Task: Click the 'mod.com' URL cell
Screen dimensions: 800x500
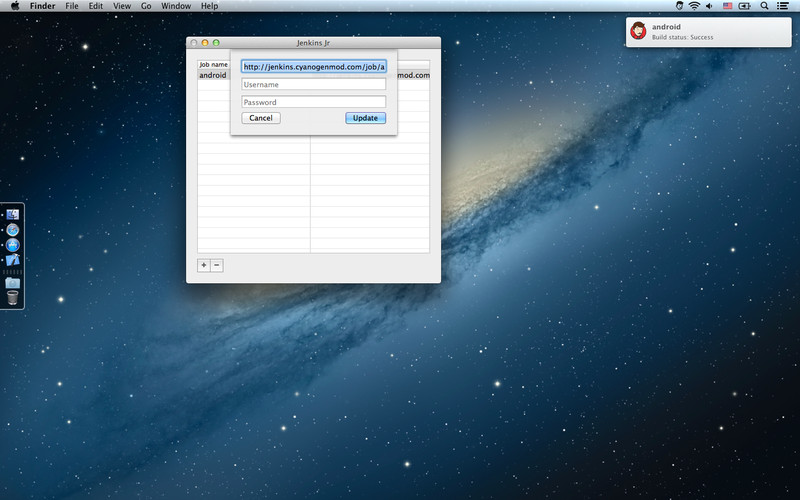Action: [x=413, y=75]
